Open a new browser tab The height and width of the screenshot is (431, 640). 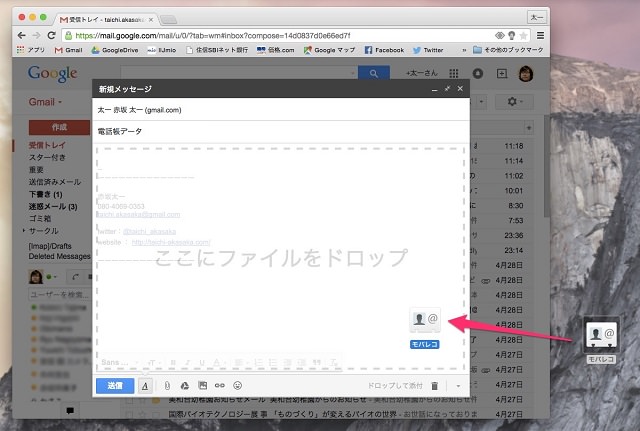pos(168,19)
